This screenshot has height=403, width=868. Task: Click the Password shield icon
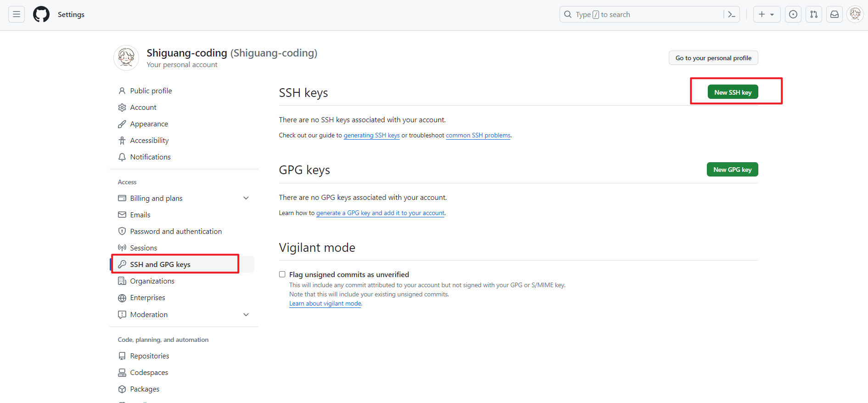pyautogui.click(x=122, y=231)
